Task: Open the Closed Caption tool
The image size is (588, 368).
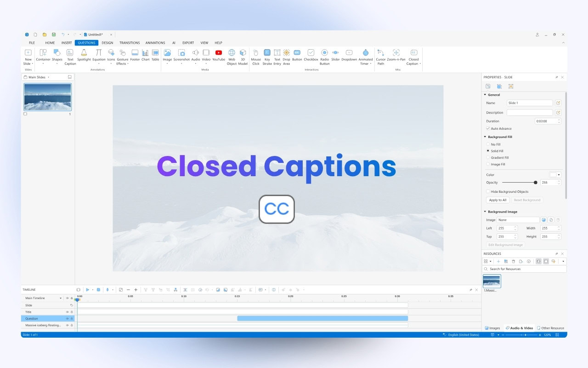Action: 413,57
